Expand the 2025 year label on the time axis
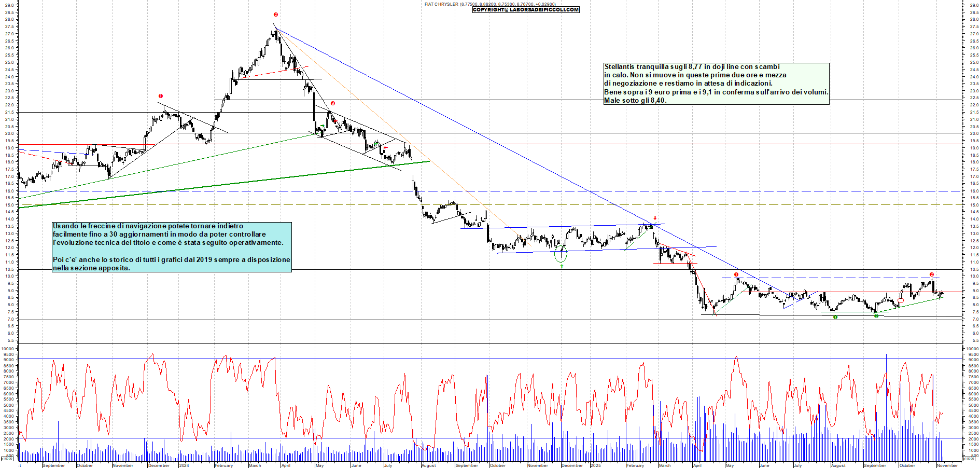The image size is (980, 468). (x=596, y=465)
